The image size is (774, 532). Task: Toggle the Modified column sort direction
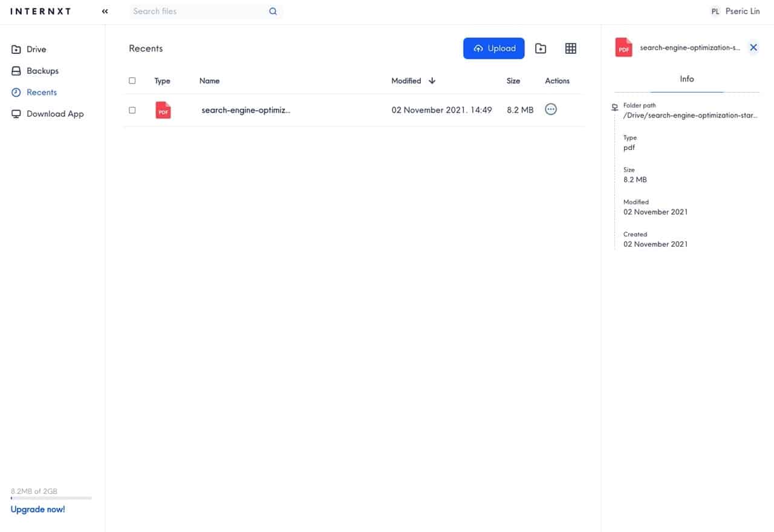pos(431,80)
